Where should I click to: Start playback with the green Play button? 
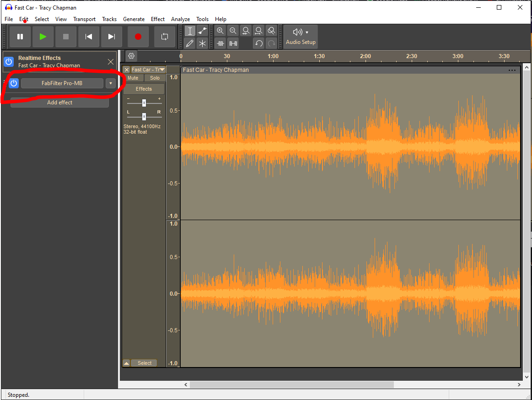(x=43, y=37)
